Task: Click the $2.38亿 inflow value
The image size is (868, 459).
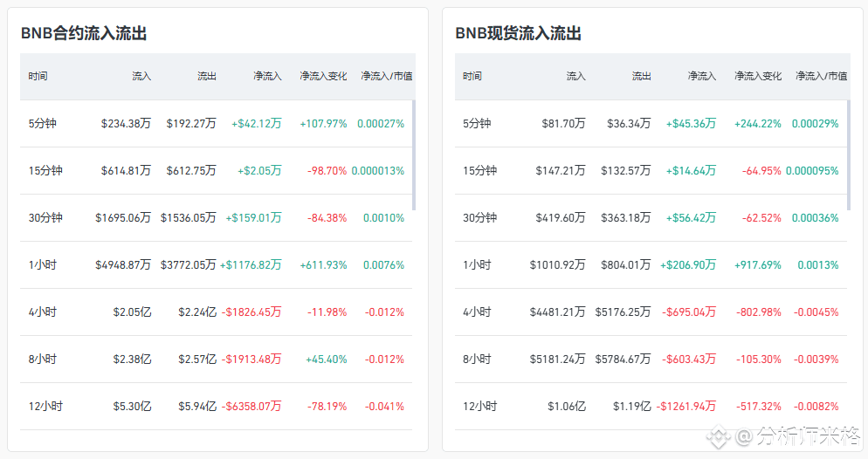Action: coord(133,360)
